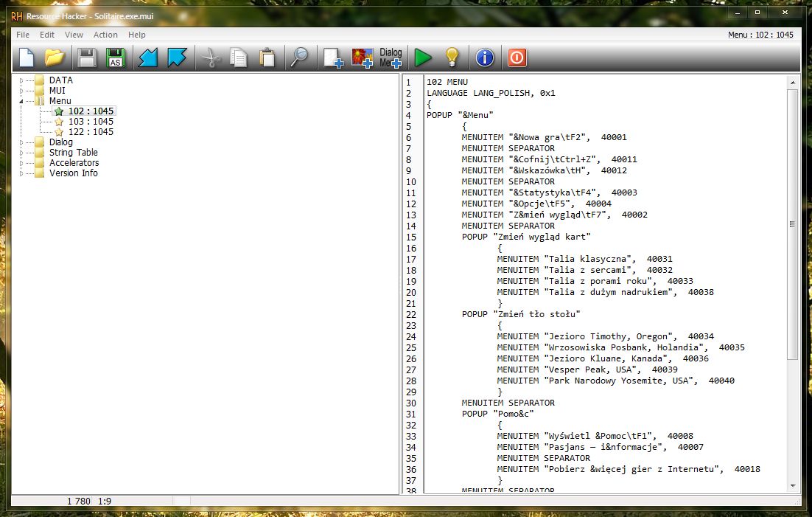The width and height of the screenshot is (812, 517).
Task: Click the New blank script icon
Action: pos(27,58)
